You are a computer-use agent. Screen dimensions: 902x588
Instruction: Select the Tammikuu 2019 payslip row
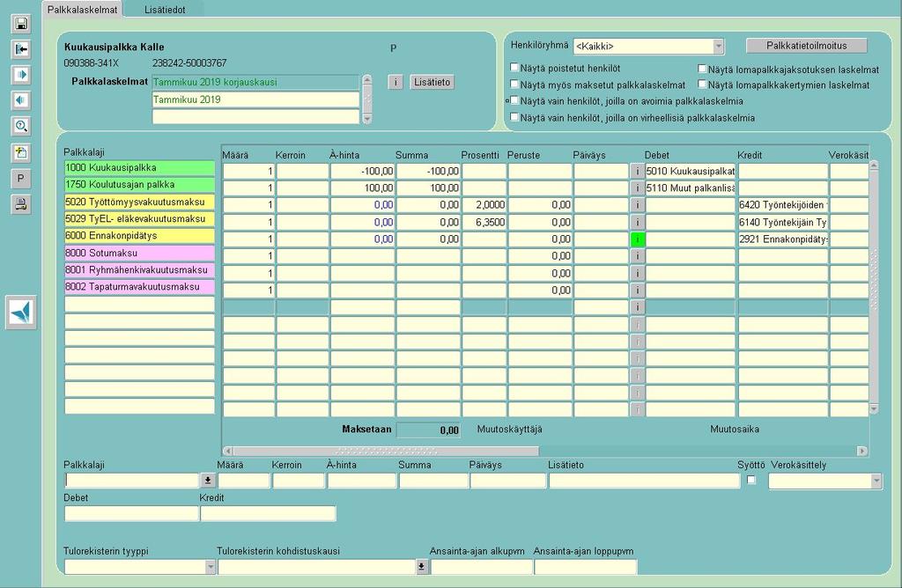tap(255, 99)
